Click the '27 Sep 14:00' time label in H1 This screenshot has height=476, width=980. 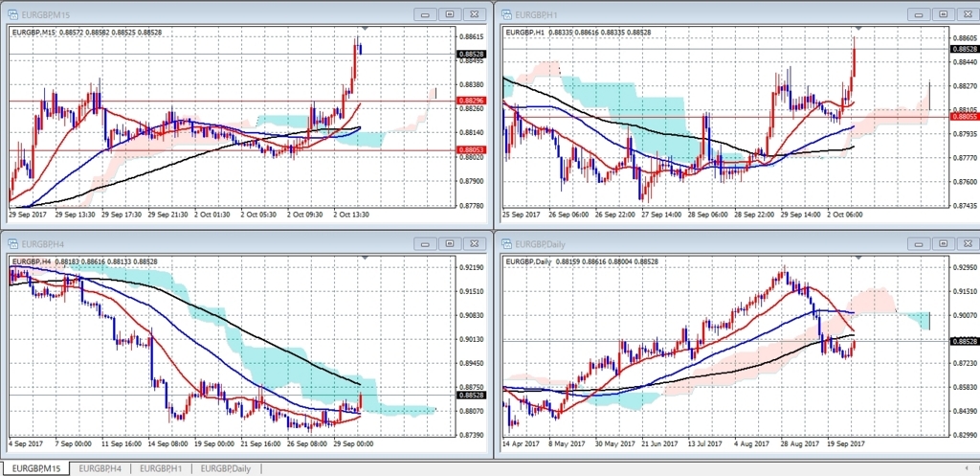(662, 214)
